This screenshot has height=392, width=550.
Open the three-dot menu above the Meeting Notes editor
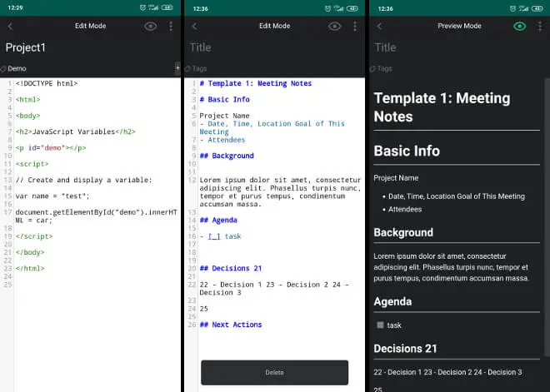point(355,26)
